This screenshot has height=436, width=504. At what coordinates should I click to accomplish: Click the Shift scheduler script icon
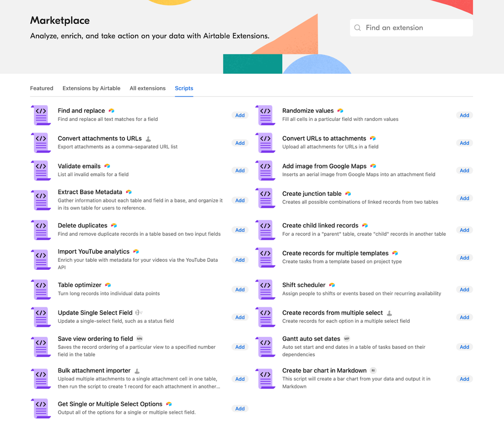(x=265, y=289)
